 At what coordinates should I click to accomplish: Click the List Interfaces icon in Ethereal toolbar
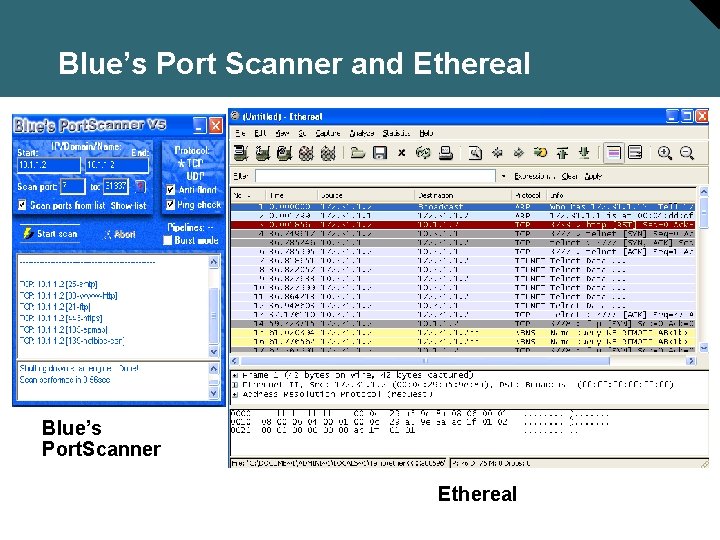(241, 153)
